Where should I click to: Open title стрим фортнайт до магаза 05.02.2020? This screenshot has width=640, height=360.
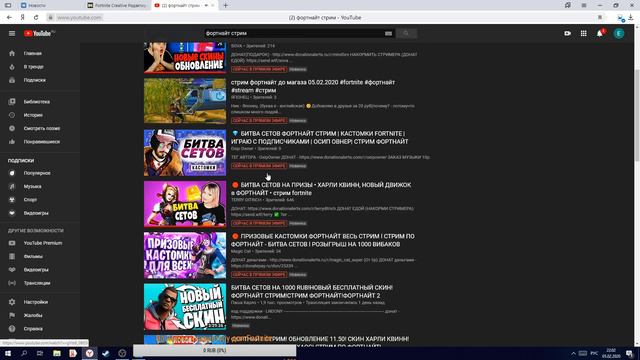(313, 86)
